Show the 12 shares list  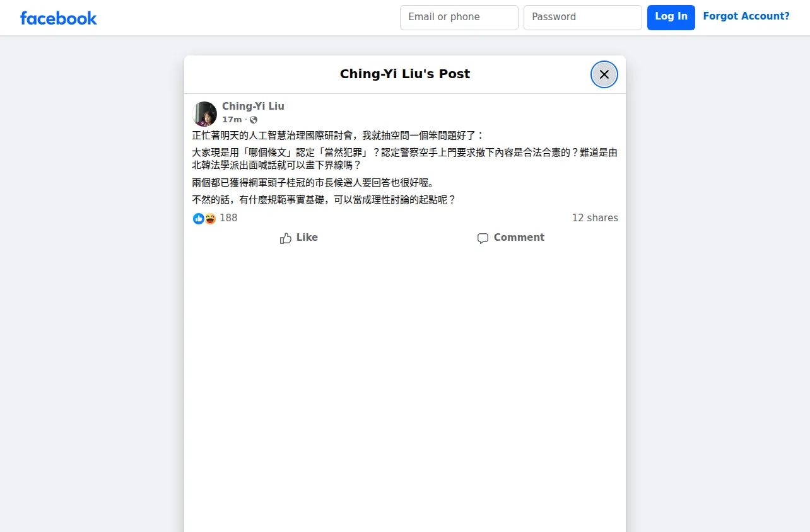(x=595, y=218)
